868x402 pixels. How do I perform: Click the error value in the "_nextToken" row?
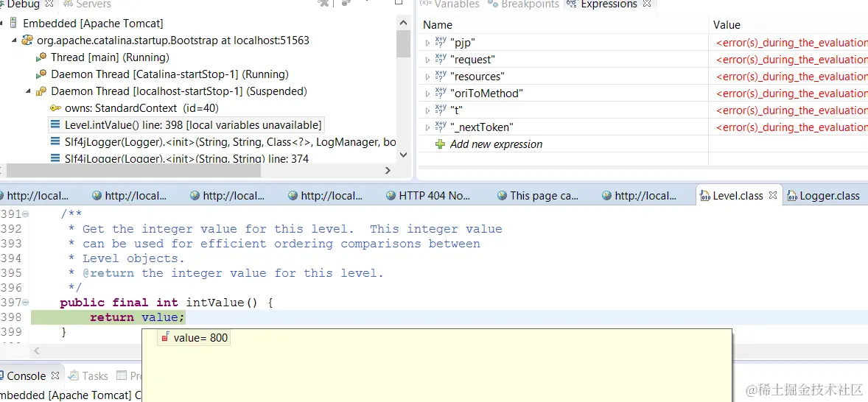(791, 127)
